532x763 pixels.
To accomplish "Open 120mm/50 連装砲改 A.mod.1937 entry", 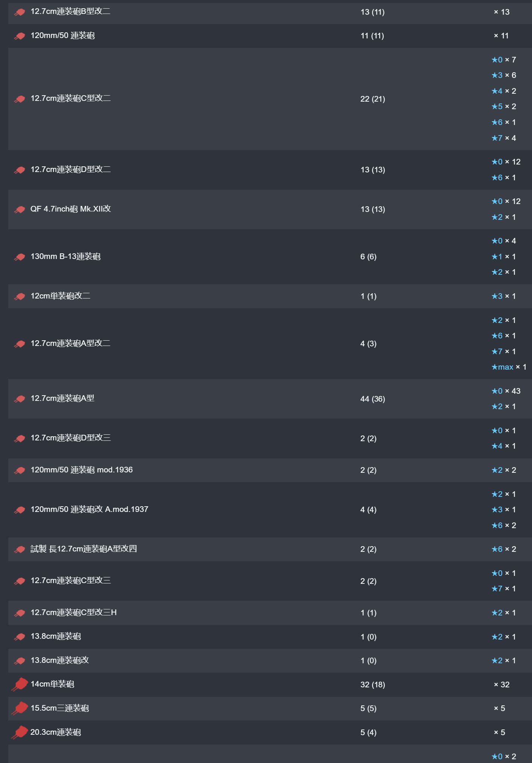I will (x=89, y=509).
